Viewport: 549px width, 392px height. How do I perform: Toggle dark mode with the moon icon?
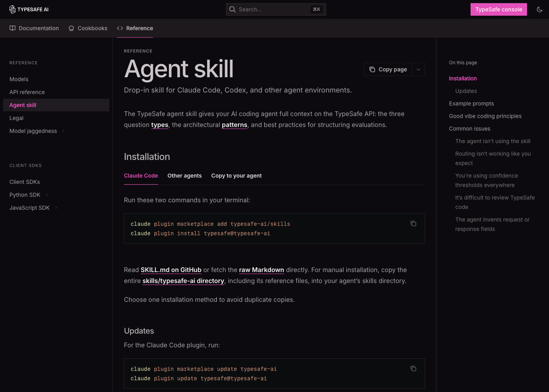click(x=540, y=9)
